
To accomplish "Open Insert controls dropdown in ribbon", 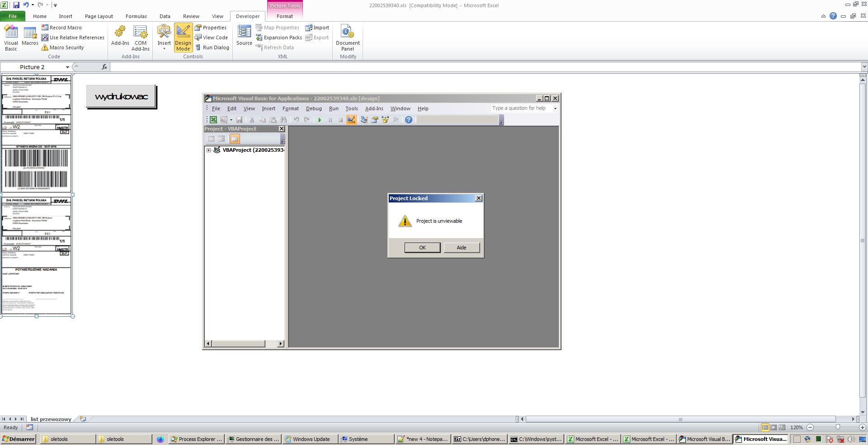I will pos(164,38).
